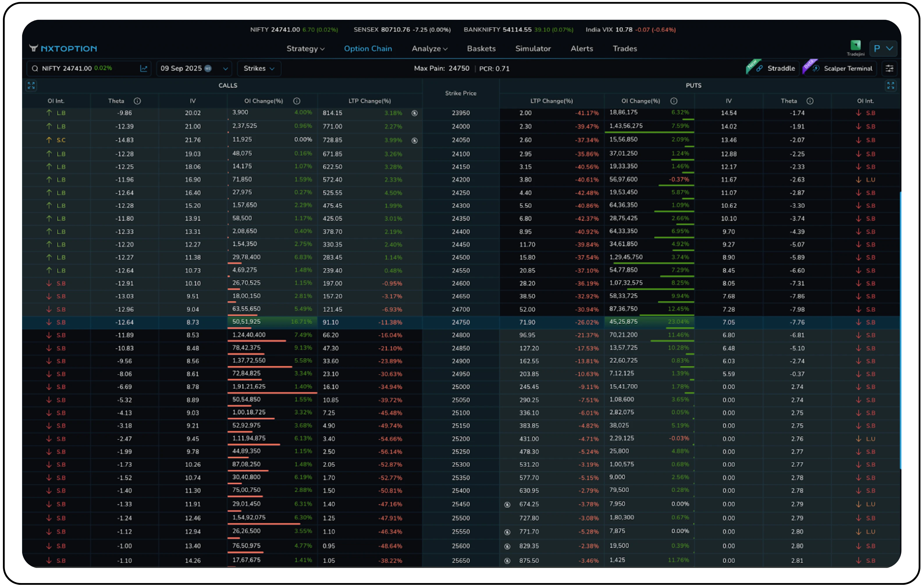
Task: Open the Strategy menu
Action: [x=305, y=49]
